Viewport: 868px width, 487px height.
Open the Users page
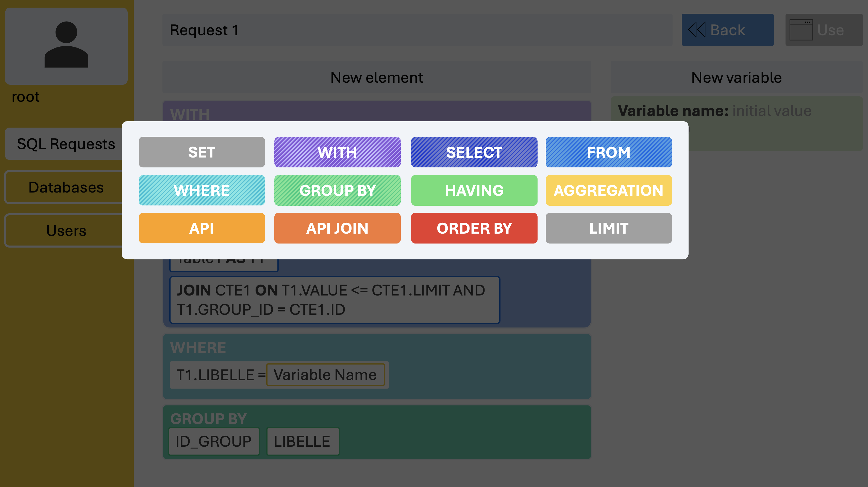pyautogui.click(x=66, y=231)
